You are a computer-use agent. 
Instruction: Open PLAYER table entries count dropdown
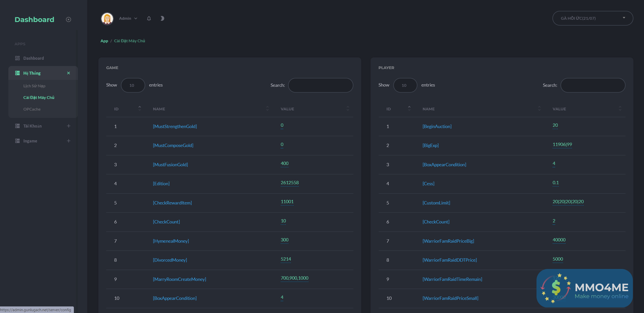point(405,85)
